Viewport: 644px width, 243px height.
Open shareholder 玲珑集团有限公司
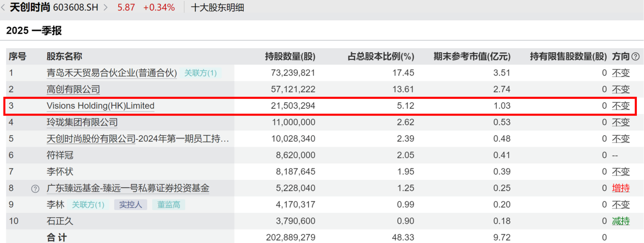pos(82,122)
